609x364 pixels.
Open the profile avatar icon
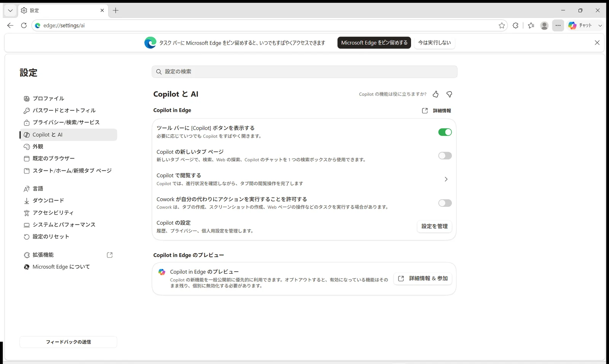544,25
